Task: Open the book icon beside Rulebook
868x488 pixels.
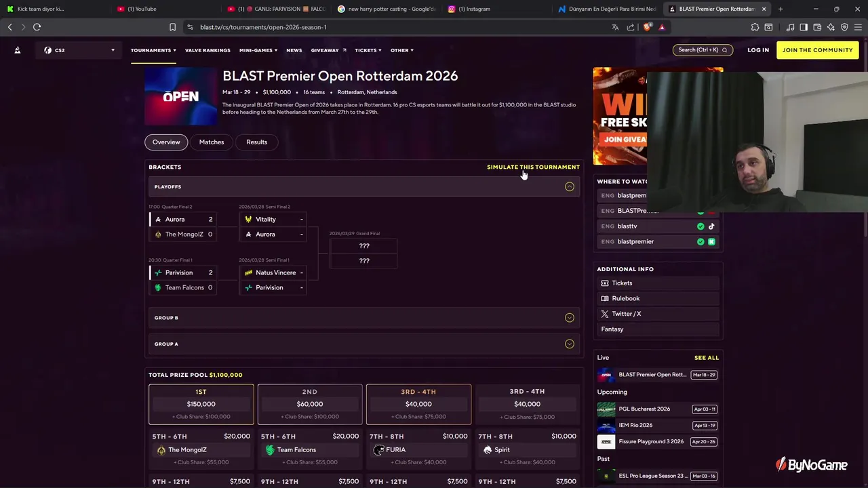Action: coord(605,298)
